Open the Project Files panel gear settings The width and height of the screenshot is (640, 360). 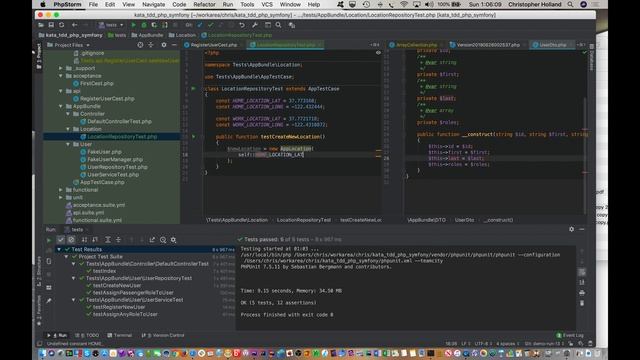[x=164, y=45]
